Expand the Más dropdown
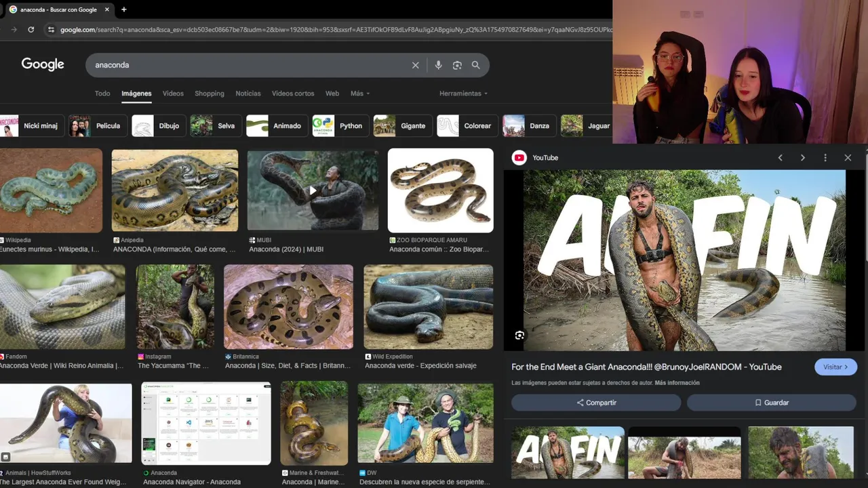 point(360,94)
